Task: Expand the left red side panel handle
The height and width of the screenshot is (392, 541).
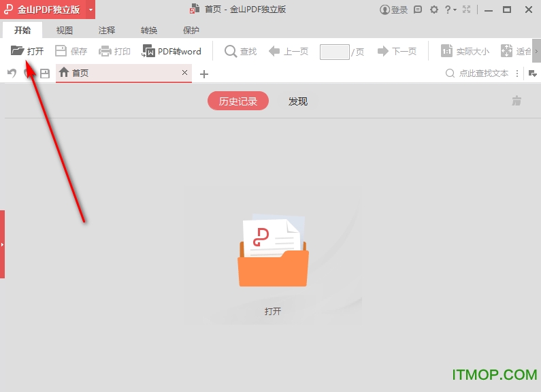Action: pyautogui.click(x=3, y=244)
